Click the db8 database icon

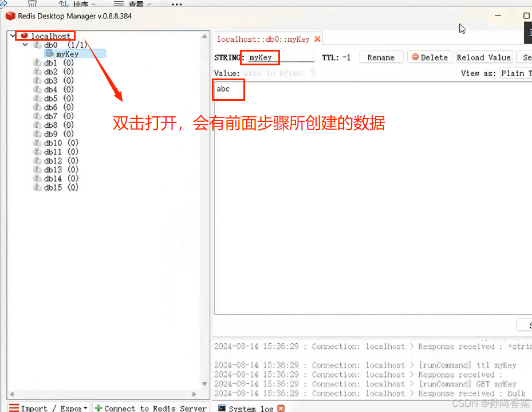click(x=37, y=125)
